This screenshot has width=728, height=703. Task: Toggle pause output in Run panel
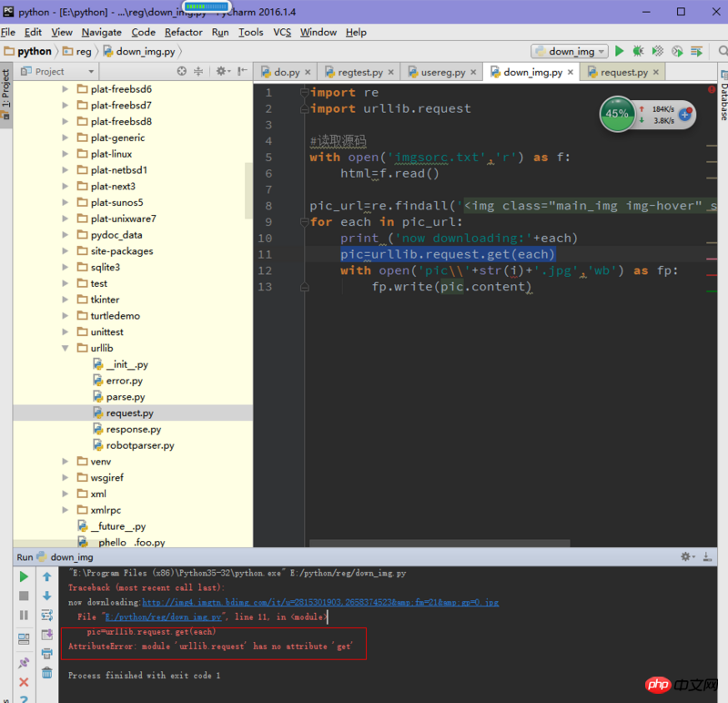(24, 616)
